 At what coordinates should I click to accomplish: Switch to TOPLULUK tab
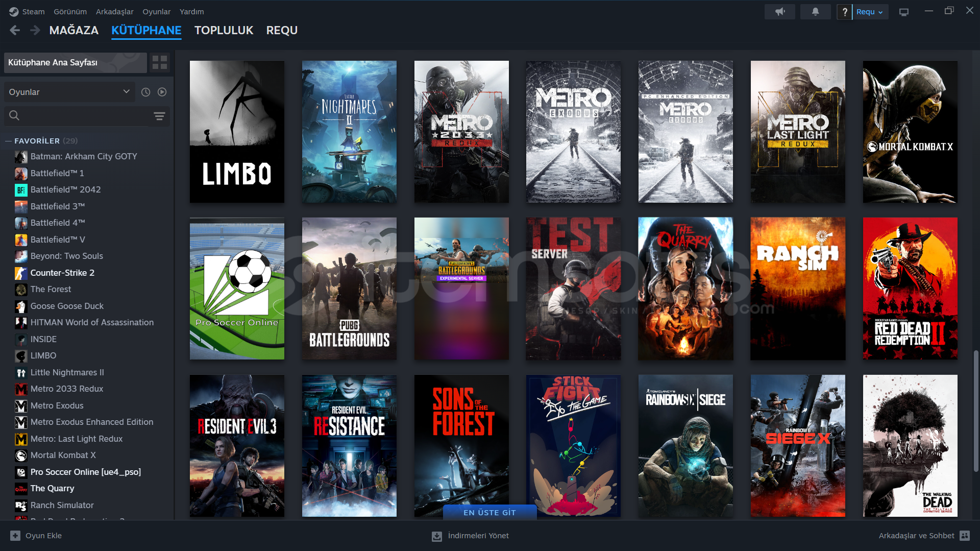224,31
